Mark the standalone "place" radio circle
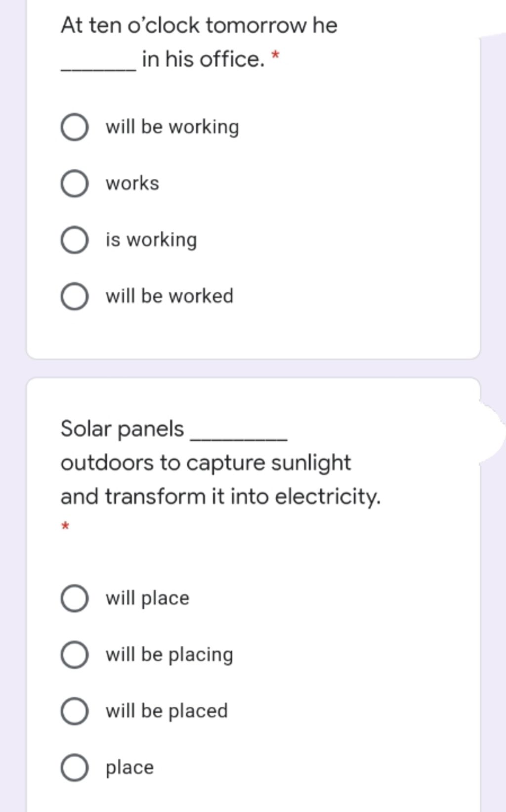 tap(75, 767)
